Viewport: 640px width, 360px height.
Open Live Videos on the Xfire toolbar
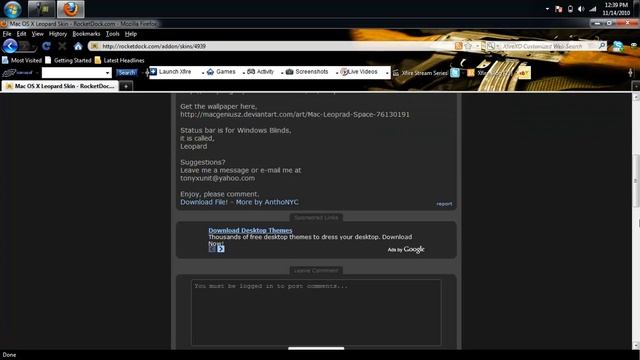359,72
